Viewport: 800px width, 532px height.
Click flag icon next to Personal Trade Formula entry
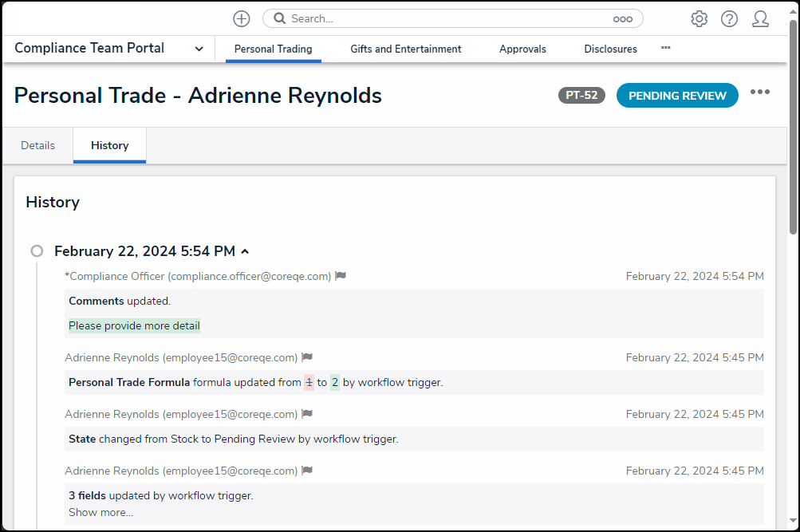coord(307,357)
